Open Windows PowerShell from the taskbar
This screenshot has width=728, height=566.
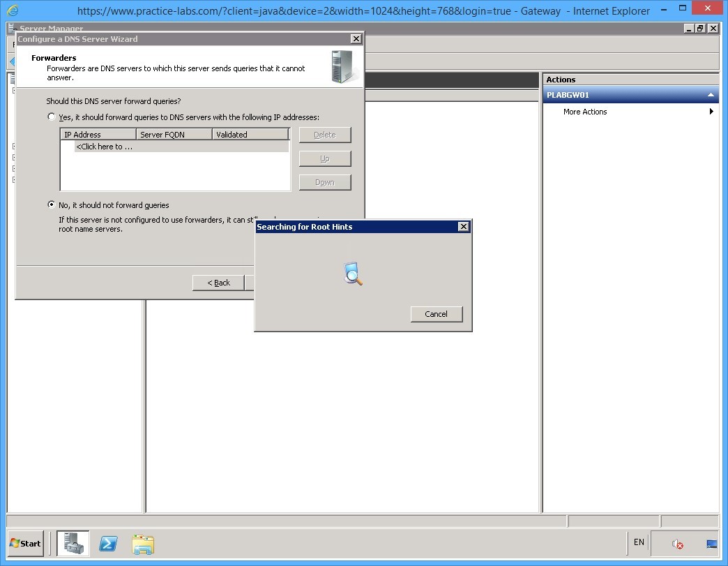108,543
